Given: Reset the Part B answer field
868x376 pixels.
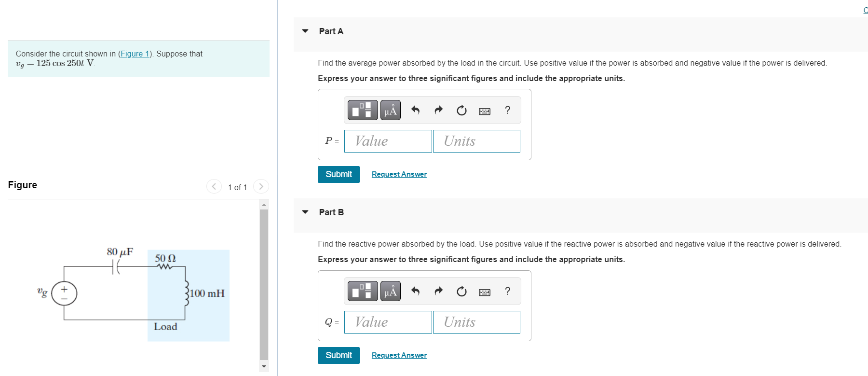Looking at the screenshot, I should click(461, 292).
